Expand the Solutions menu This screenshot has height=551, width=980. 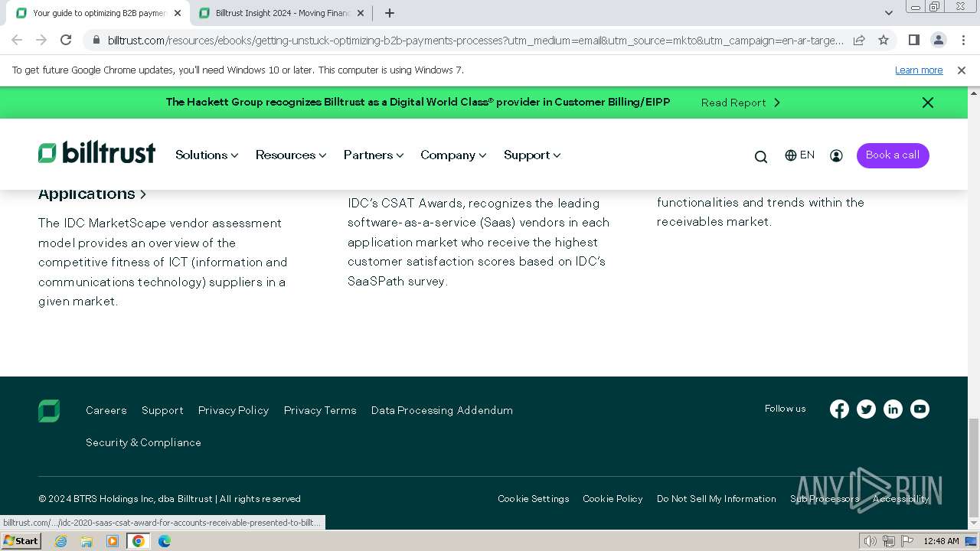(207, 155)
